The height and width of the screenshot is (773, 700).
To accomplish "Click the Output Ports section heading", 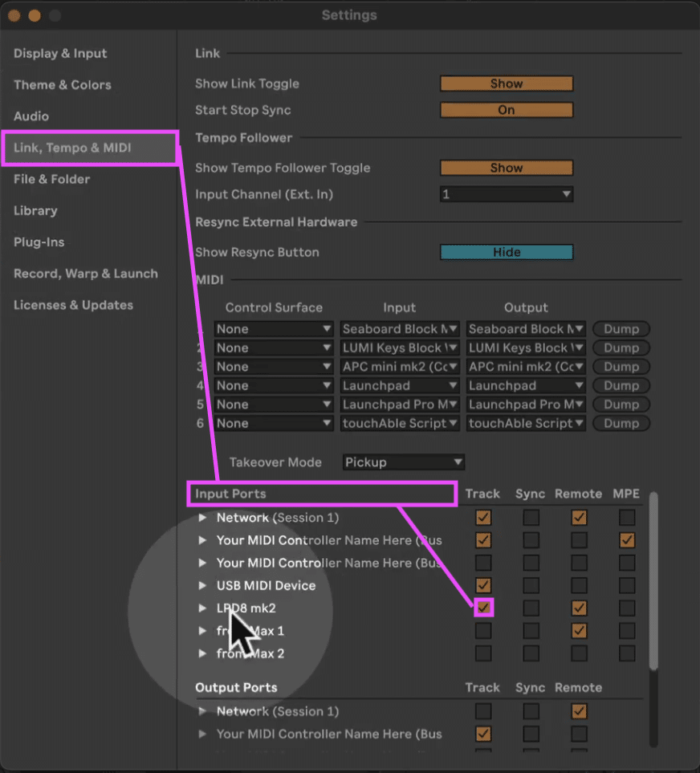I will (x=236, y=688).
